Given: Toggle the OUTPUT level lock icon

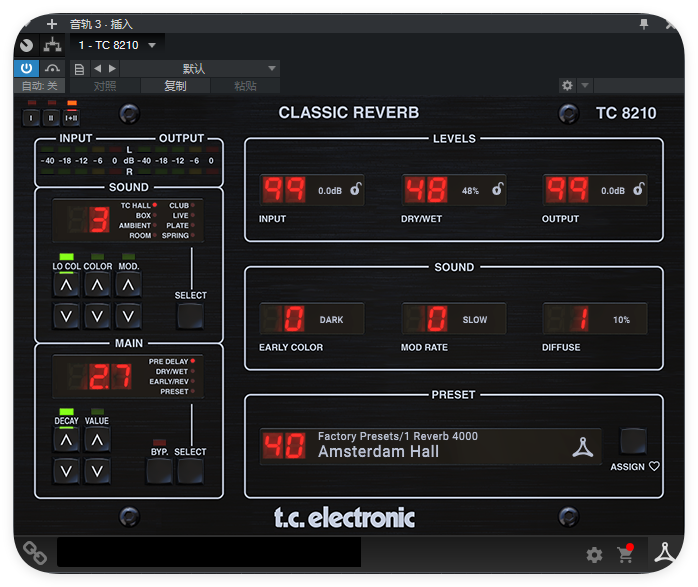Looking at the screenshot, I should pyautogui.click(x=639, y=189).
